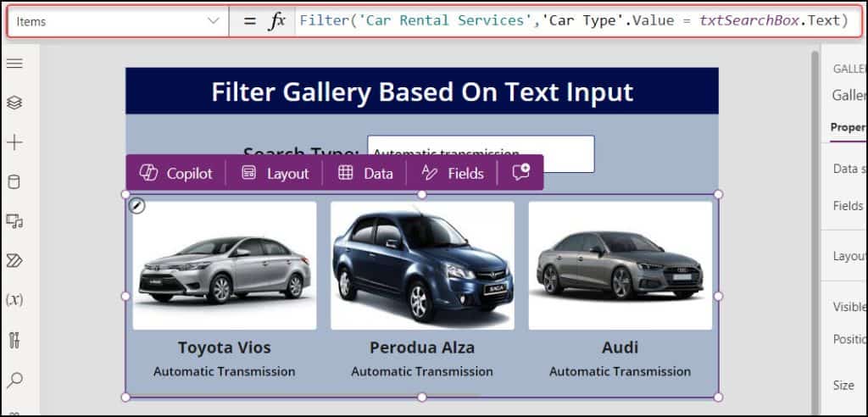
Task: Click the Insert plus icon
Action: click(14, 142)
